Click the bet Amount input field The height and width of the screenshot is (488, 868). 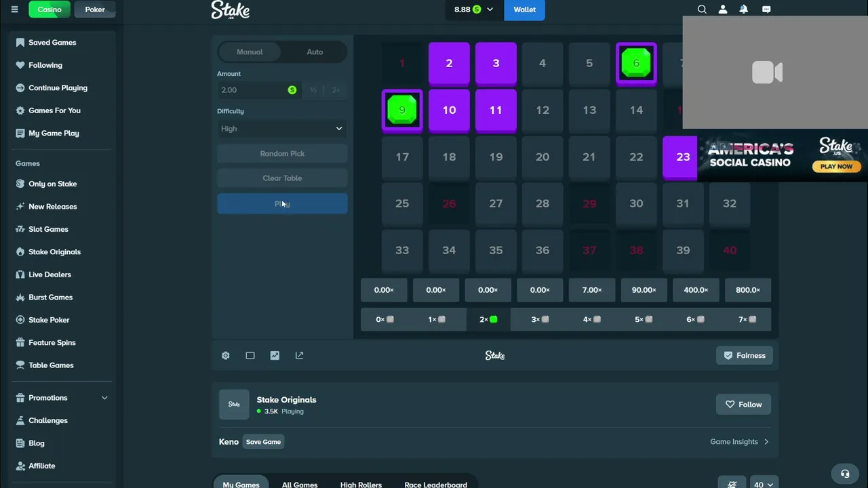[259, 89]
